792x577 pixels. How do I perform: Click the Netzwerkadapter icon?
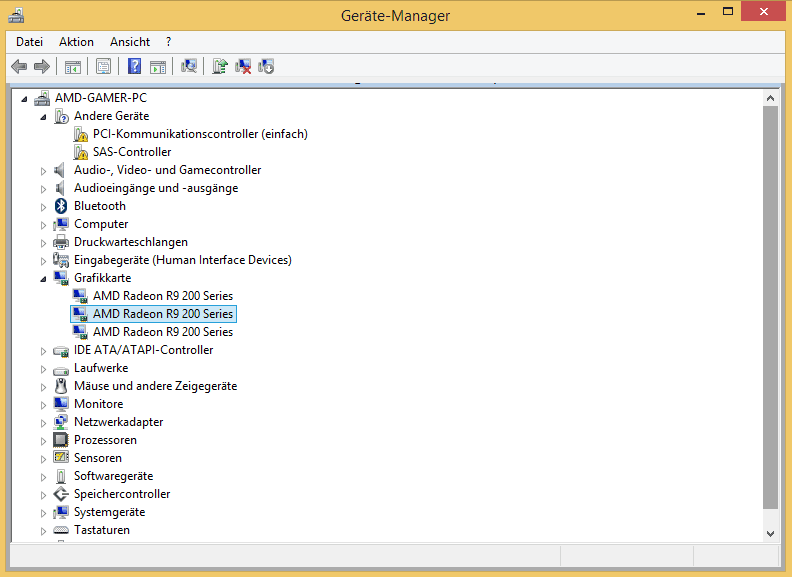click(61, 422)
